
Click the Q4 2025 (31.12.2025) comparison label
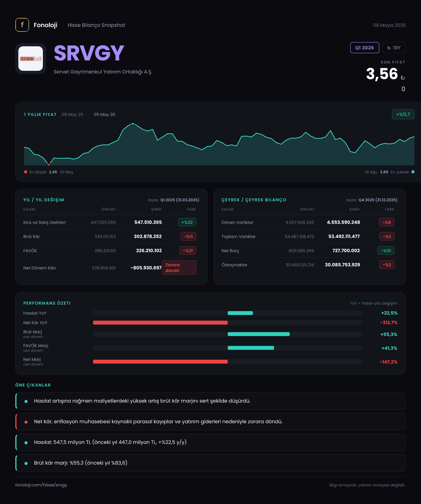tap(378, 200)
